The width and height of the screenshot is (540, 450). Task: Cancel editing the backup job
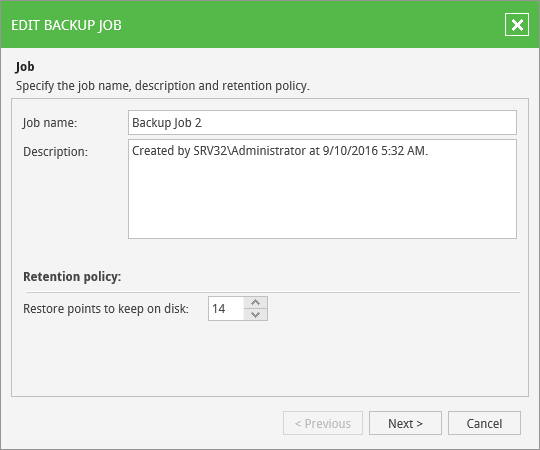(484, 423)
